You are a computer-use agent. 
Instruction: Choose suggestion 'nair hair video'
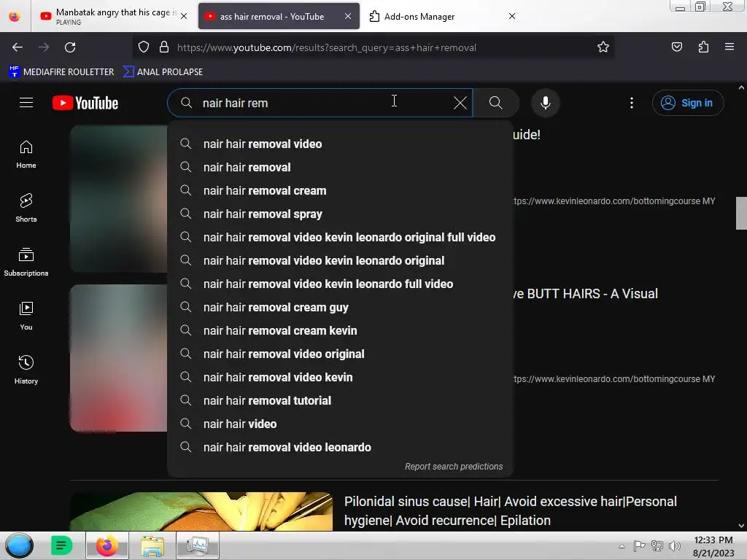pyautogui.click(x=340, y=424)
